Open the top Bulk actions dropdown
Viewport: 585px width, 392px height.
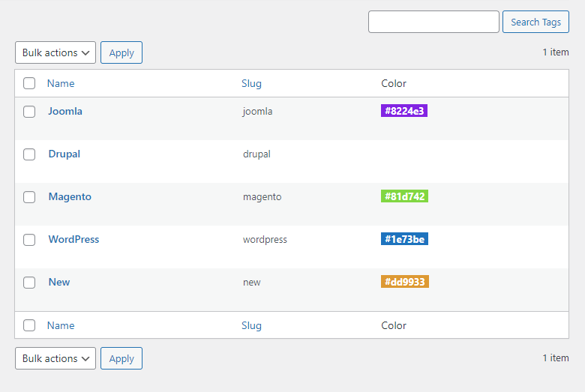pos(55,52)
